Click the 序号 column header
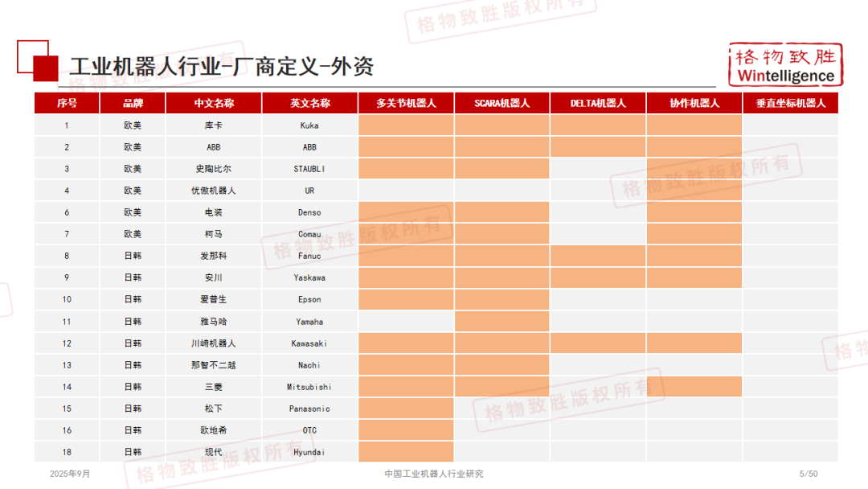 (67, 103)
